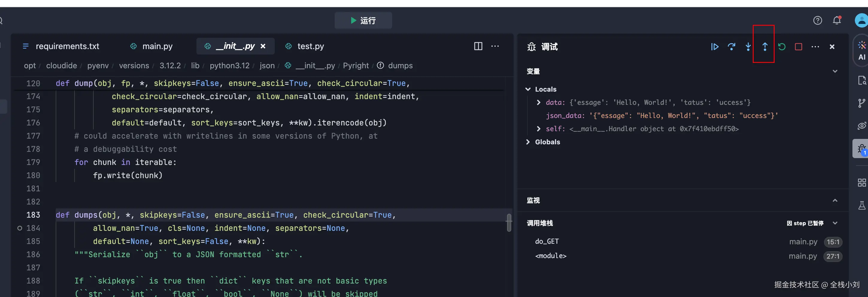Stop the debug session
Image resolution: width=868 pixels, height=297 pixels.
(799, 46)
